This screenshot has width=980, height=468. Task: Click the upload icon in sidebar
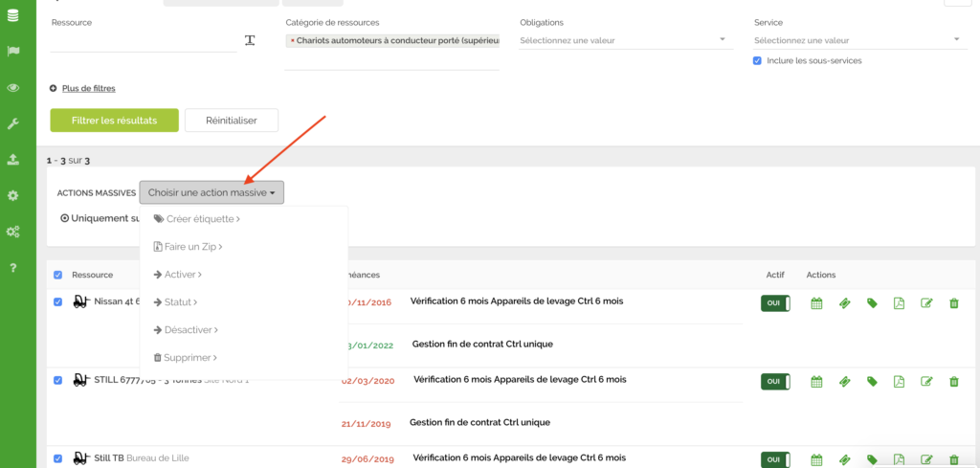click(13, 160)
